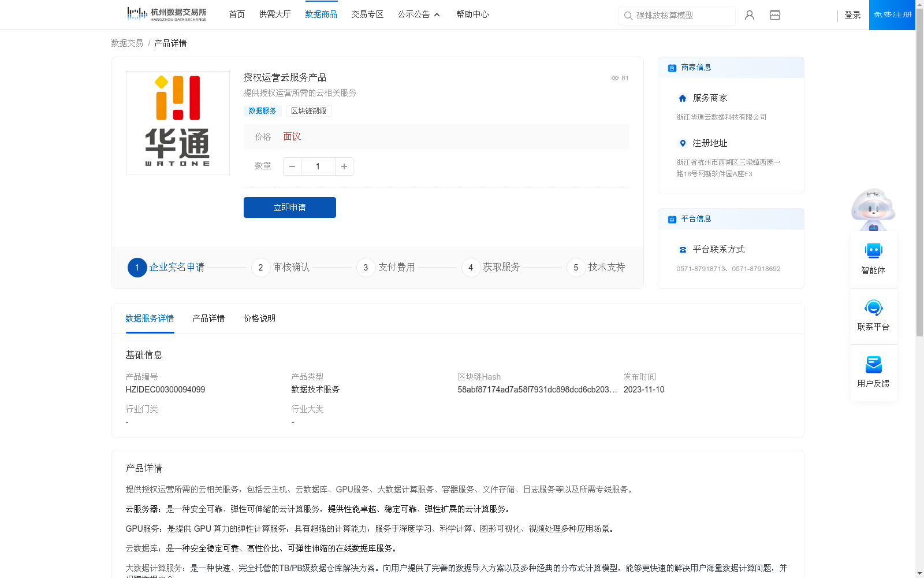The width and height of the screenshot is (924, 578).
Task: Click the 碳排放核算模型 search box
Action: [x=677, y=16]
